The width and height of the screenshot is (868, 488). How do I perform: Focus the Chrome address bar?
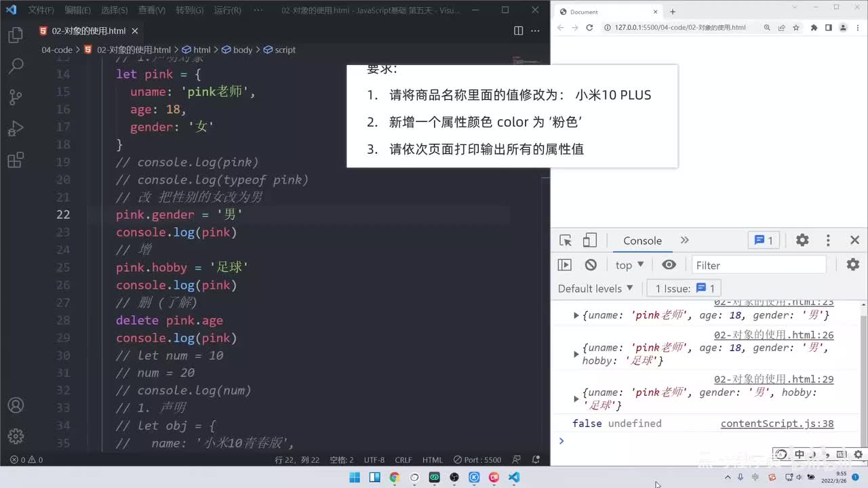pyautogui.click(x=679, y=28)
